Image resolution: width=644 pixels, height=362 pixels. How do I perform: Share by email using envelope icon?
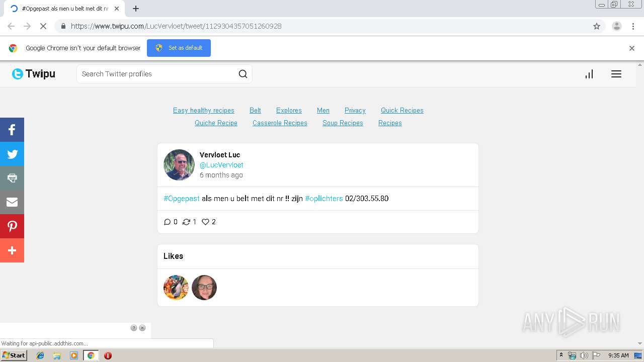click(12, 202)
